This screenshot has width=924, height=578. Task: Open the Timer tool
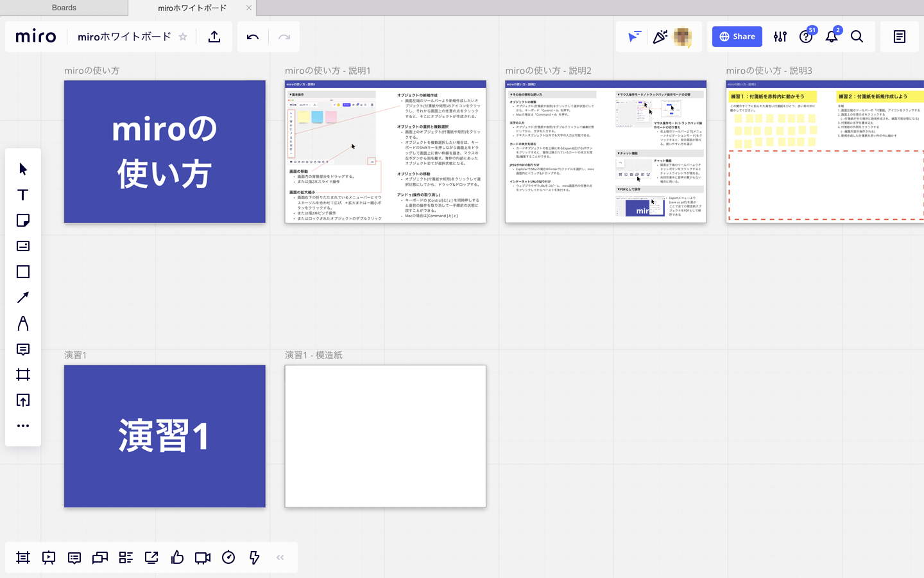point(228,557)
